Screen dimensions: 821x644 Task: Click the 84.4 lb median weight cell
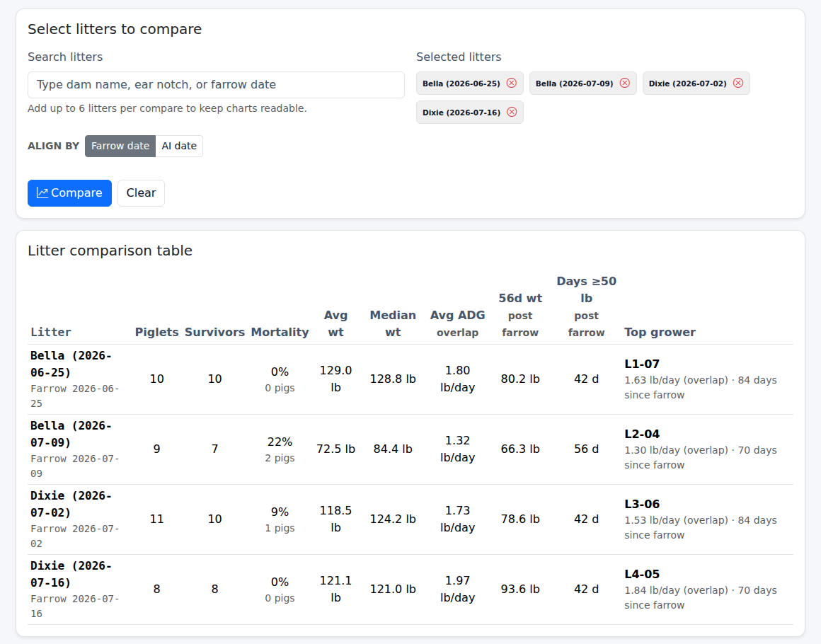pyautogui.click(x=393, y=449)
